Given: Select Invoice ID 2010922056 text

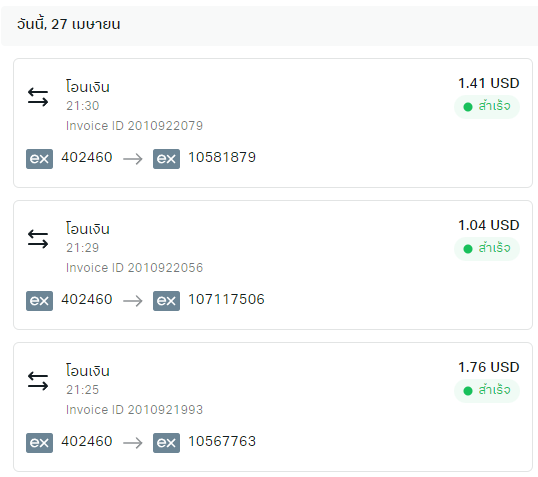Looking at the screenshot, I should 134,268.
